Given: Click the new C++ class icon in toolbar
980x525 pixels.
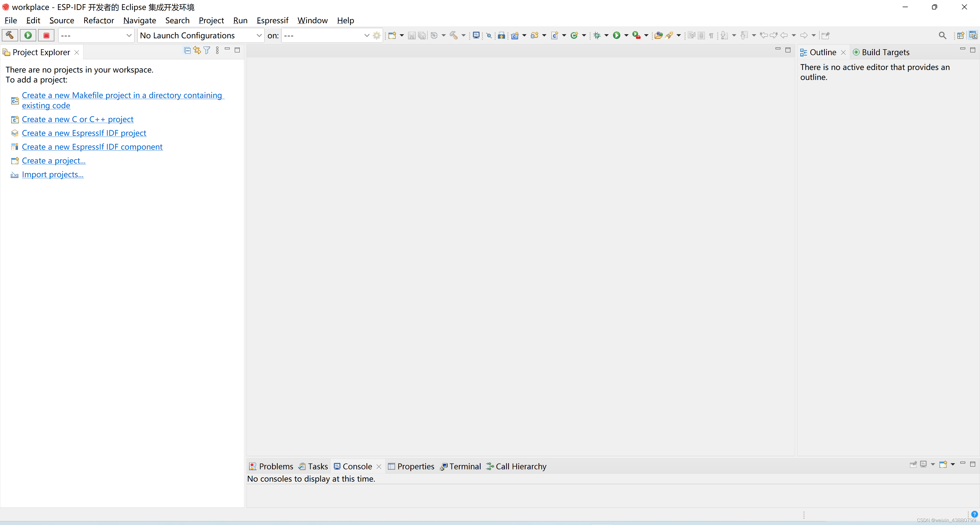Looking at the screenshot, I should [x=574, y=35].
